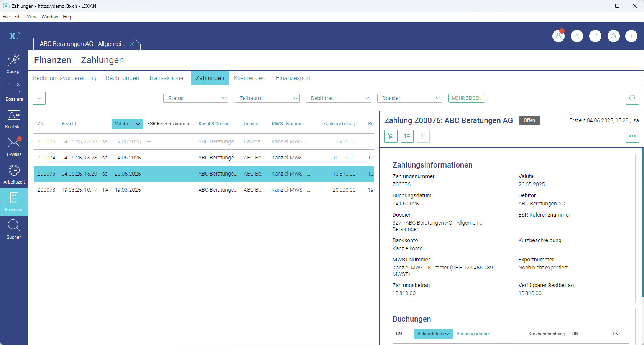Open the Cockpit sidebar icon
644x345 pixels.
(x=14, y=64)
